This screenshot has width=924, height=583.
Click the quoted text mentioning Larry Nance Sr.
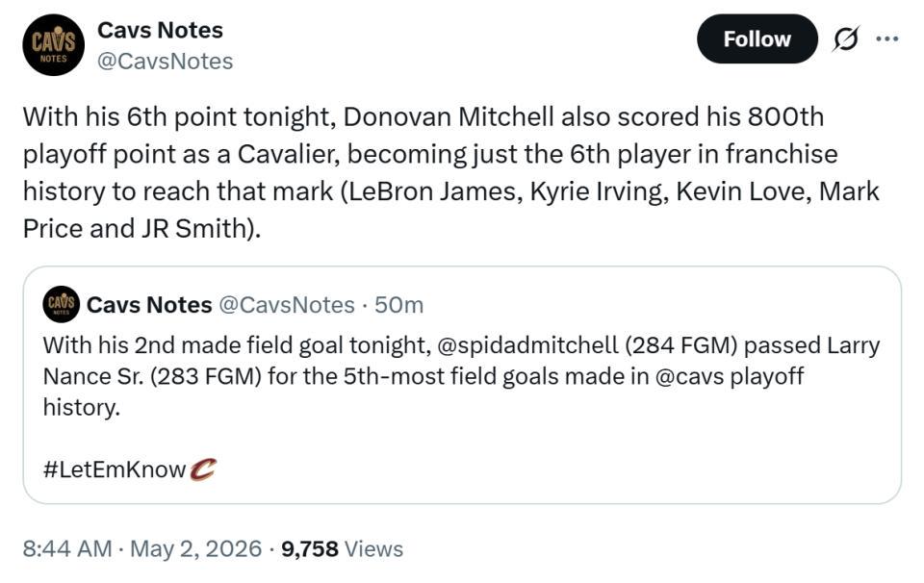[461, 361]
